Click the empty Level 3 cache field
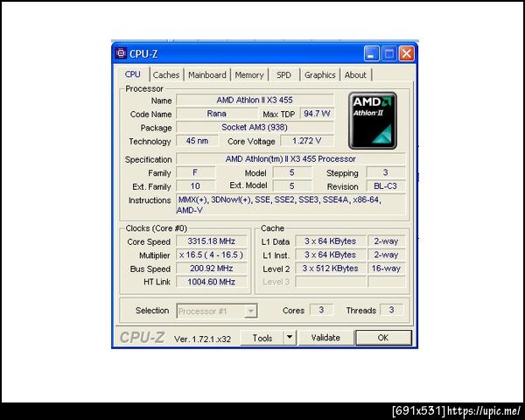 (331, 282)
